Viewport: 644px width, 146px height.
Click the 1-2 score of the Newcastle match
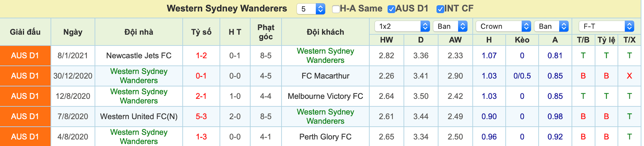201,56
